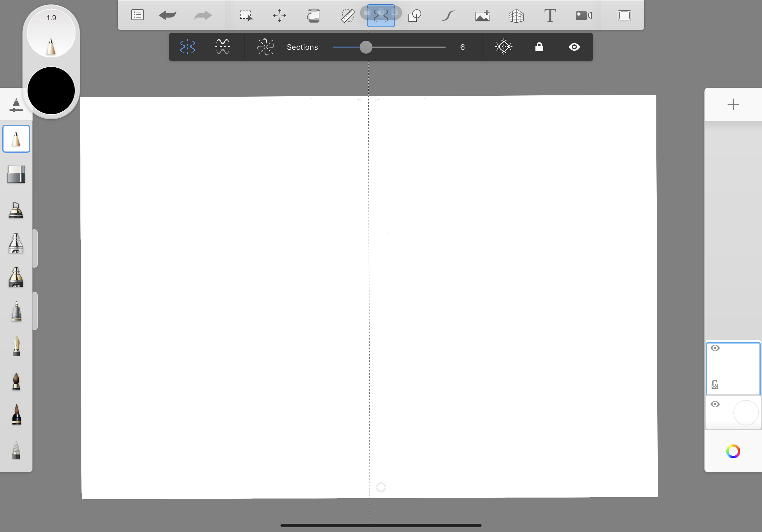Open brush properties above the brush list
The image size is (762, 532).
click(16, 105)
